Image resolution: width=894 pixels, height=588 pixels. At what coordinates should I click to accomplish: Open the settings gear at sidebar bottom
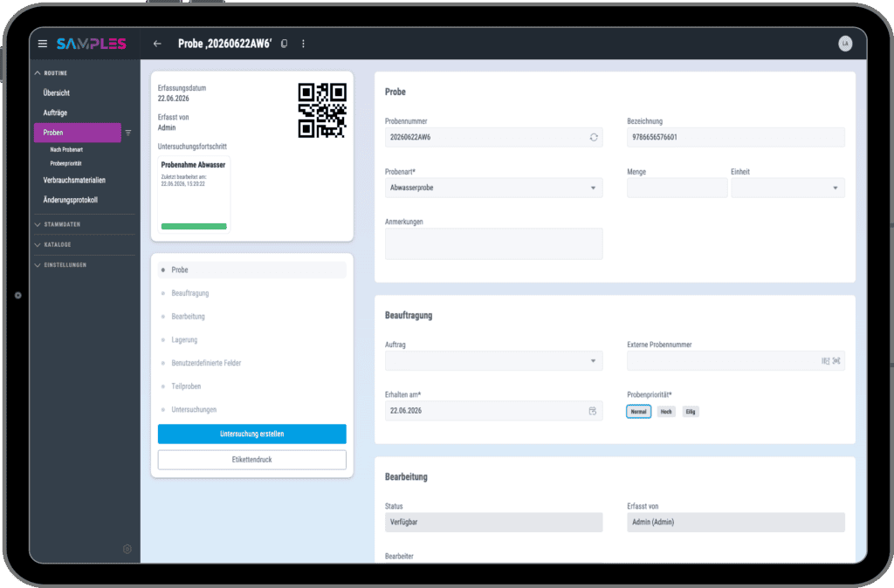[127, 549]
